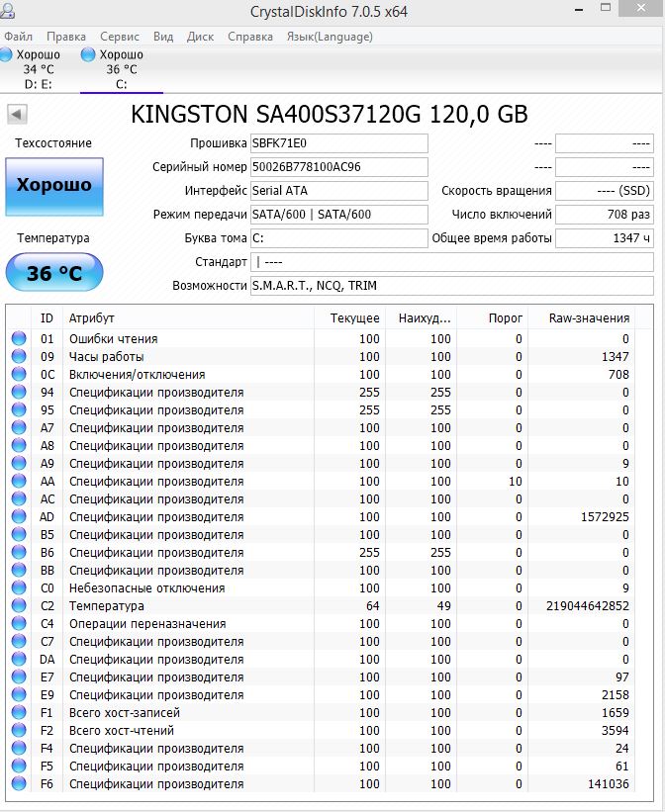Open the Справка menu
The image size is (665, 812).
point(249,37)
